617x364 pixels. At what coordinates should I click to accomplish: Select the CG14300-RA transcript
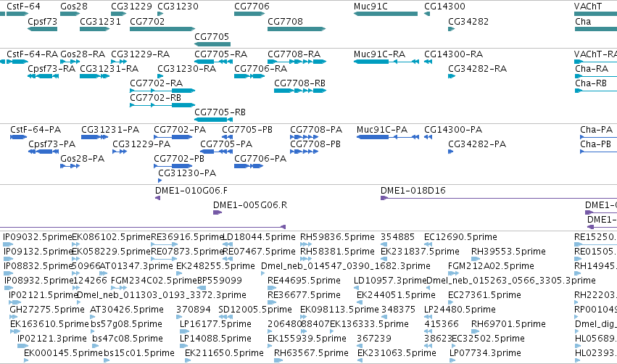[x=428, y=62]
